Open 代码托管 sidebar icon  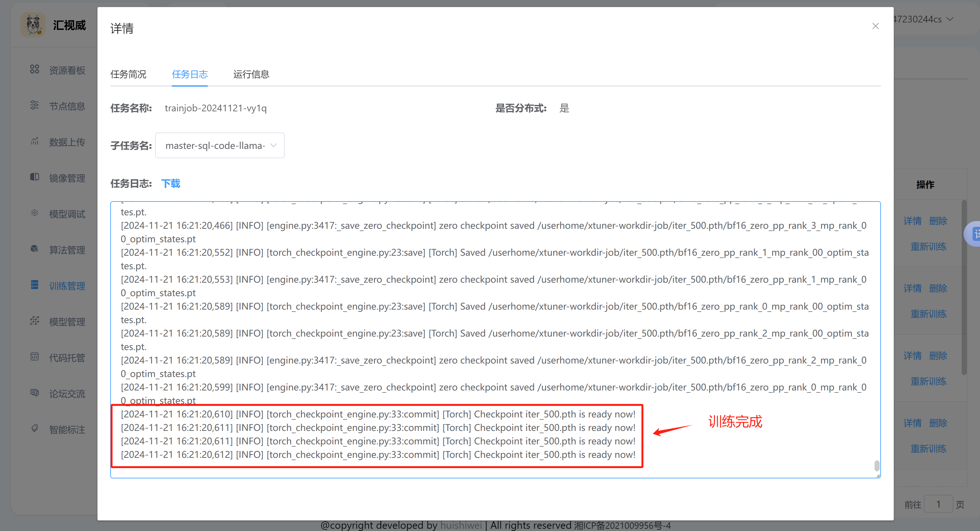pos(35,357)
